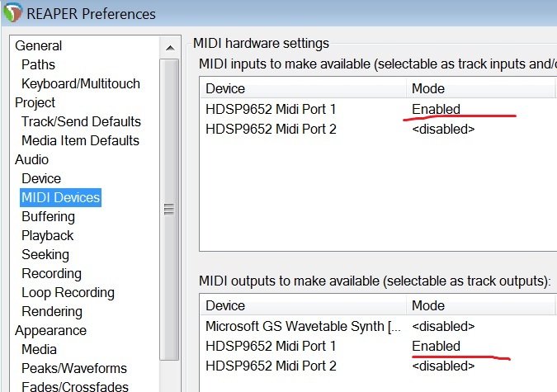This screenshot has width=557, height=392.
Task: Select Playback in the sidebar
Action: [47, 235]
